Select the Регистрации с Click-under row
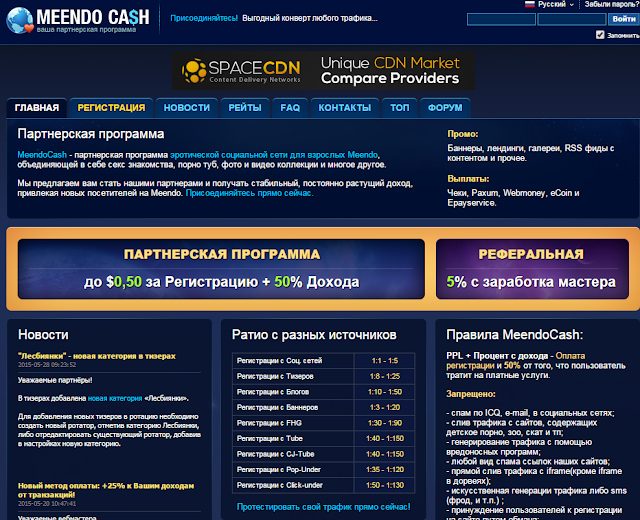 [324, 485]
